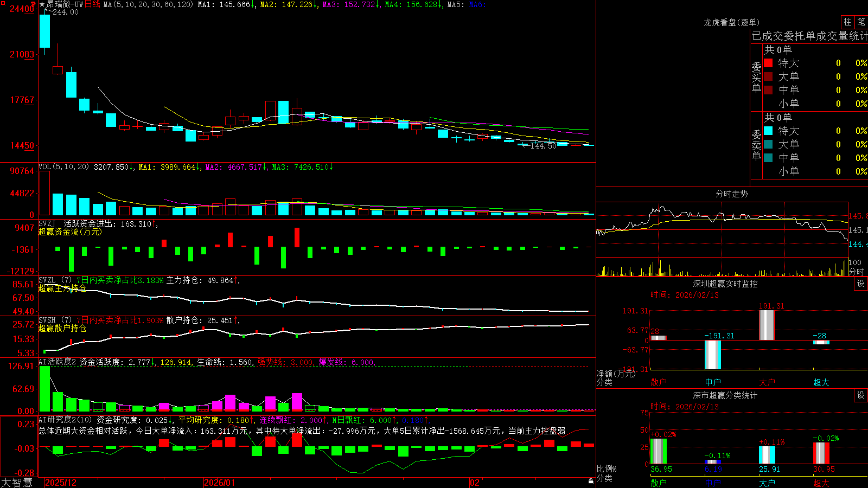Open 设 settings for 深圳超赢实时监控

click(x=861, y=284)
